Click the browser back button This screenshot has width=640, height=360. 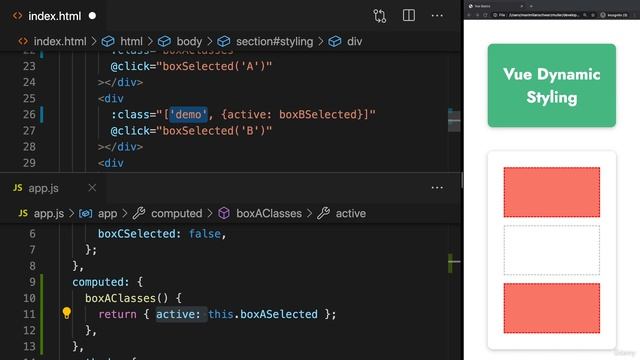[x=469, y=15]
